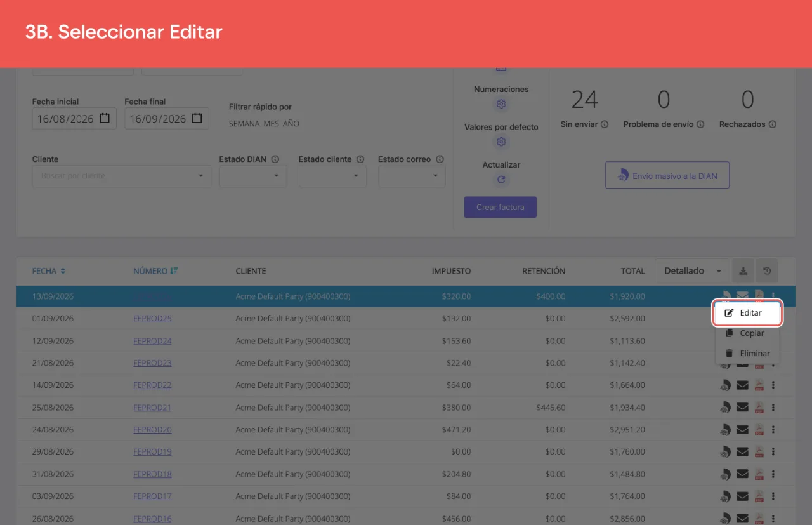Show info for Sin enviar
Image resolution: width=812 pixels, height=525 pixels.
605,124
